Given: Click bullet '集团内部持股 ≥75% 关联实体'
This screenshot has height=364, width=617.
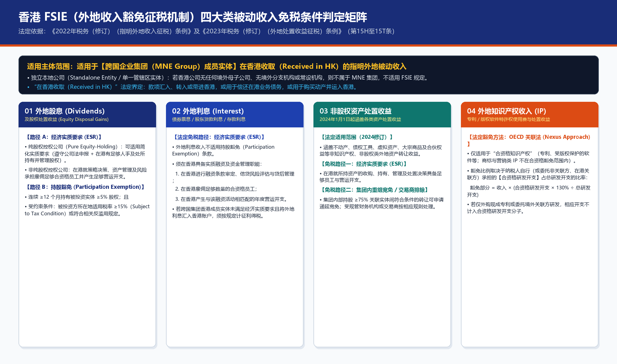Looking at the screenshot, I should coord(382,203).
